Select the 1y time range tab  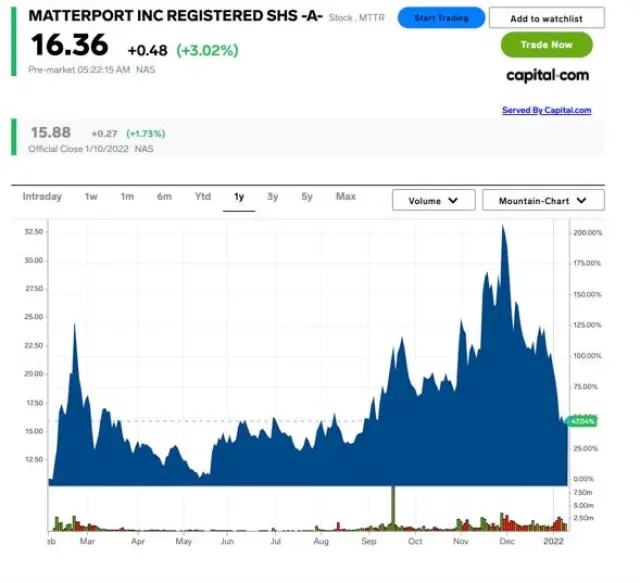(239, 197)
